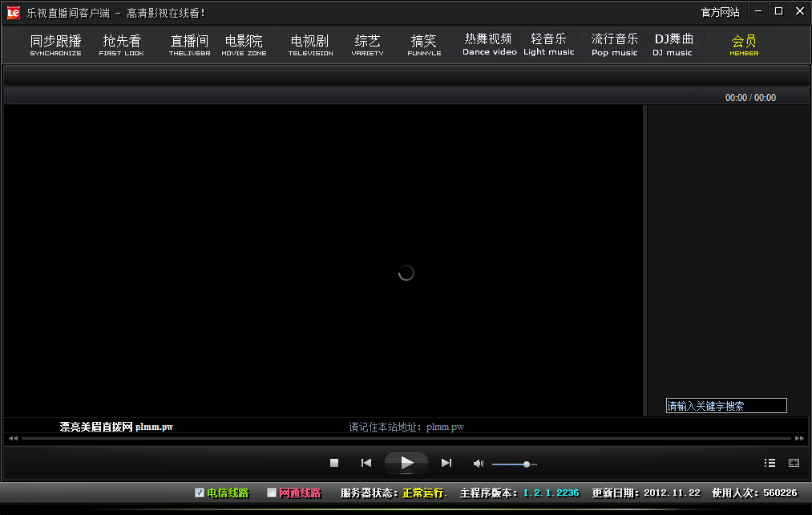The height and width of the screenshot is (515, 812).
Task: Select the 热舞视频 Dance video tab
Action: click(x=489, y=44)
